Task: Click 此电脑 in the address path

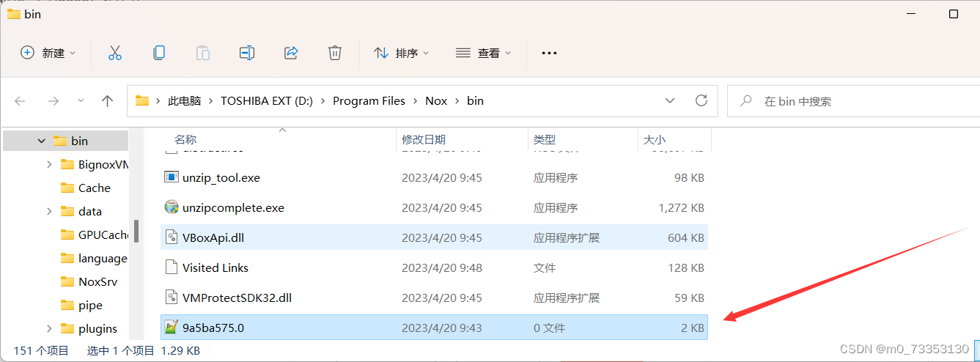Action: (x=184, y=101)
